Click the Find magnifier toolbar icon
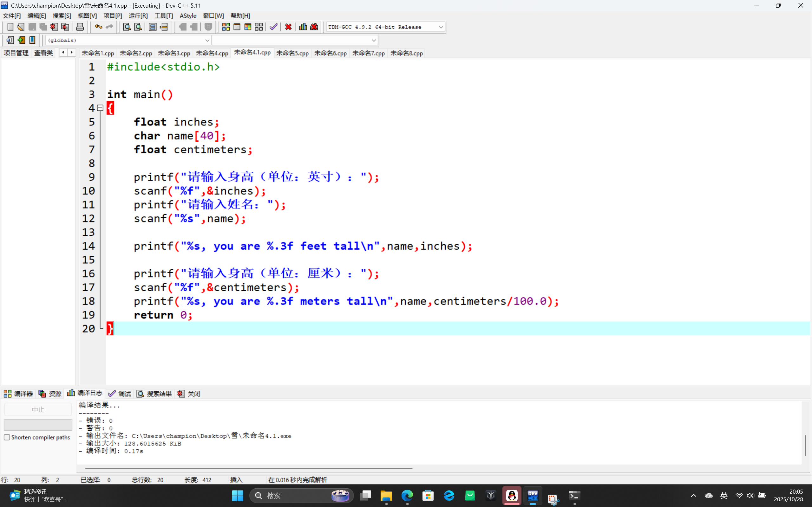812x507 pixels. click(x=127, y=27)
